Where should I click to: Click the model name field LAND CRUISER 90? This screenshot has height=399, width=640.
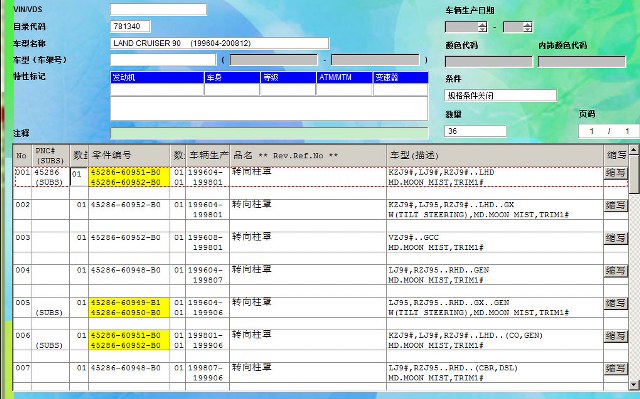point(220,43)
